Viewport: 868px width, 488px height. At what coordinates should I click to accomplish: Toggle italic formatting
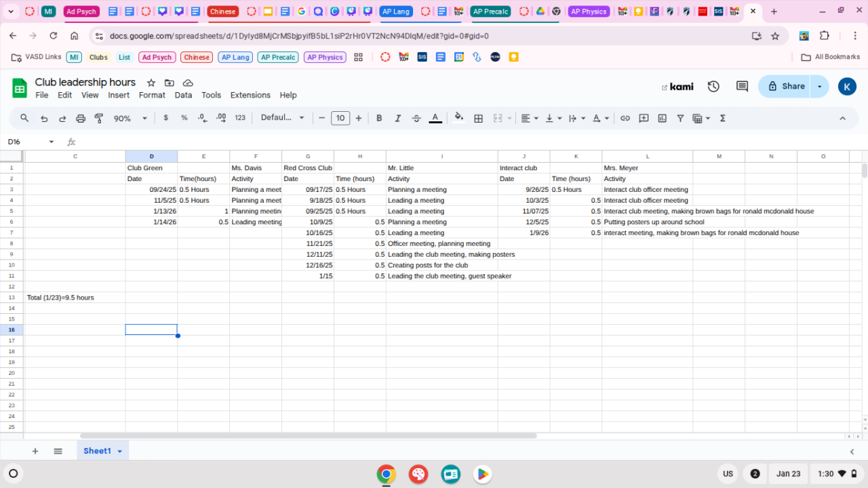[x=398, y=118]
